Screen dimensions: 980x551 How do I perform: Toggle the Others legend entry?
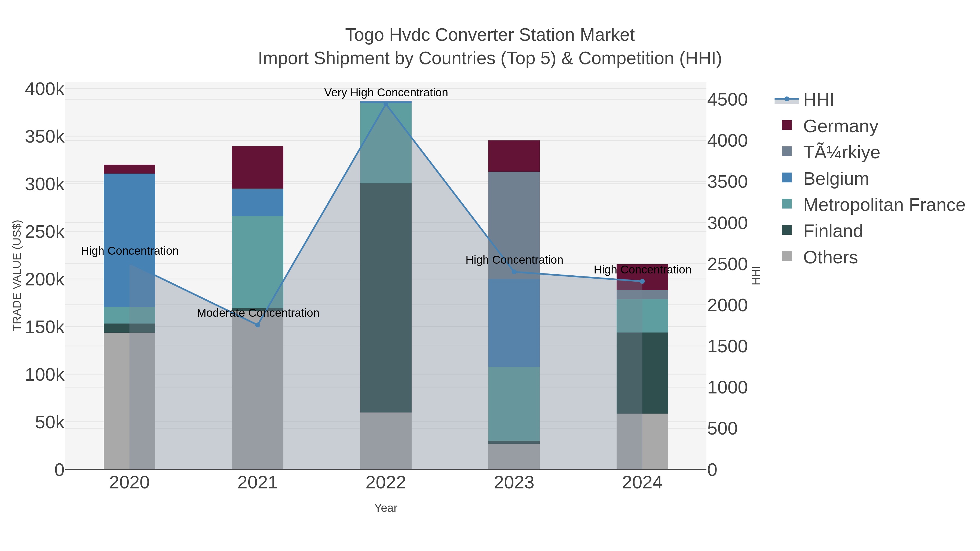[x=819, y=257]
